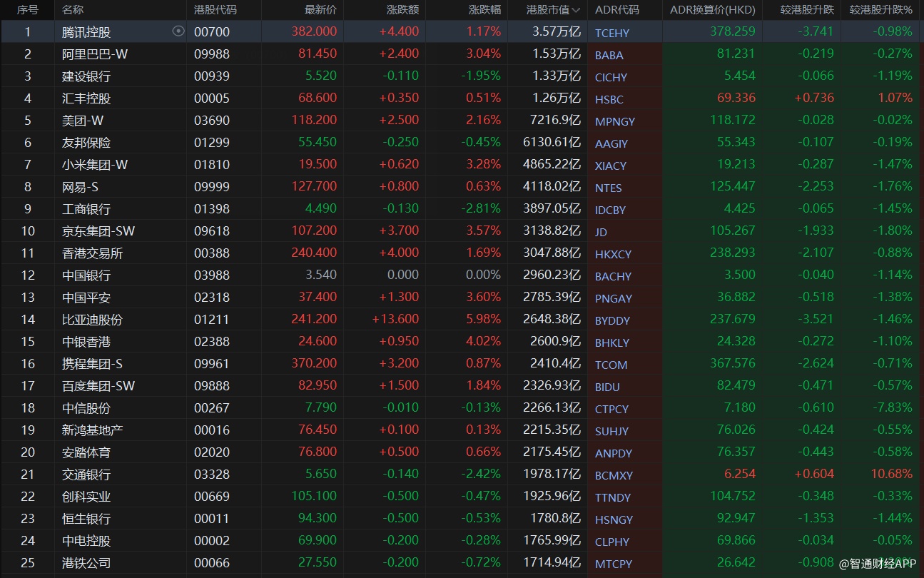924x578 pixels.
Task: Sort by the 涨跌幅 column header
Action: point(485,10)
